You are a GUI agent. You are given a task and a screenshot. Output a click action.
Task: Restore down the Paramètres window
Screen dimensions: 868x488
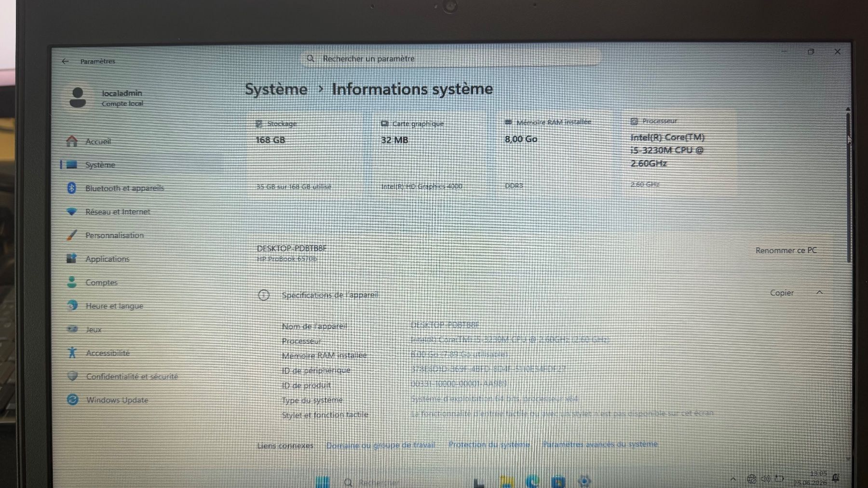click(811, 52)
